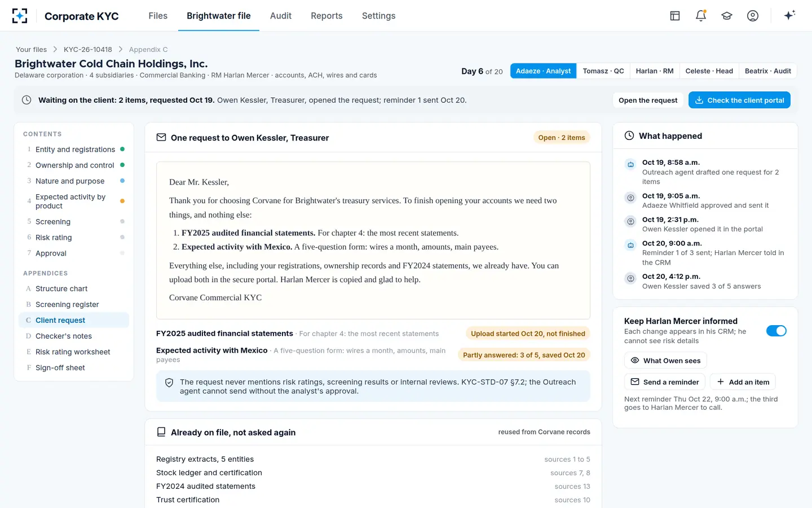Switch to Celeste · Head view
This screenshot has width=812, height=508.
coord(709,71)
